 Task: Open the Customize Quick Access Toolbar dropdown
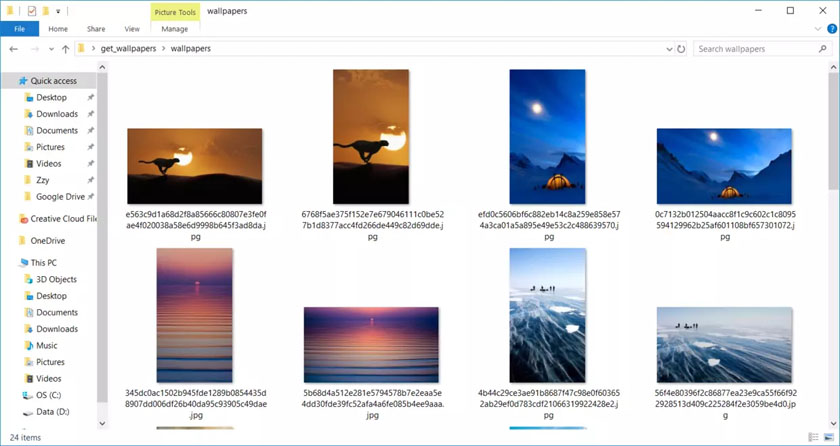point(58,11)
